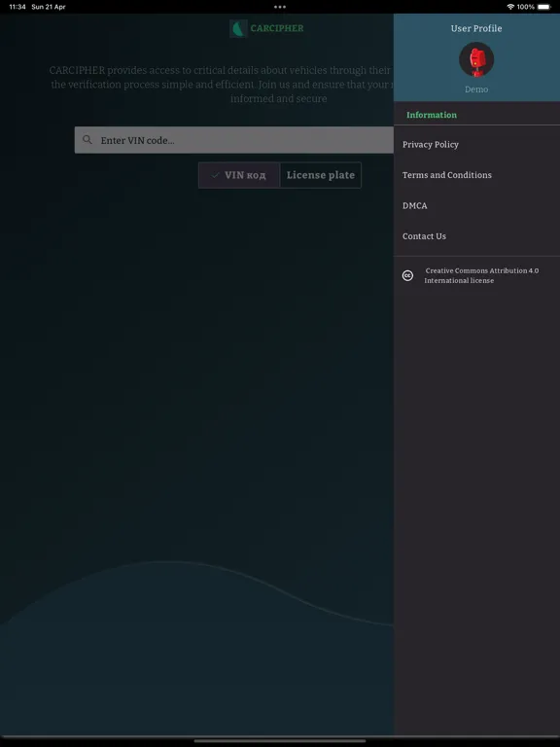Tap the home indicator bar
Image resolution: width=560 pixels, height=747 pixels.
(280, 741)
